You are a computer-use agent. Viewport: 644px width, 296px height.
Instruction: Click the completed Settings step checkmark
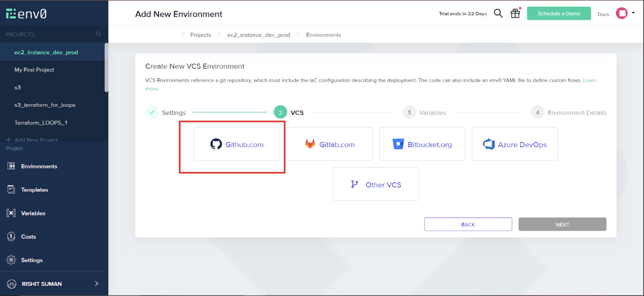tap(152, 112)
